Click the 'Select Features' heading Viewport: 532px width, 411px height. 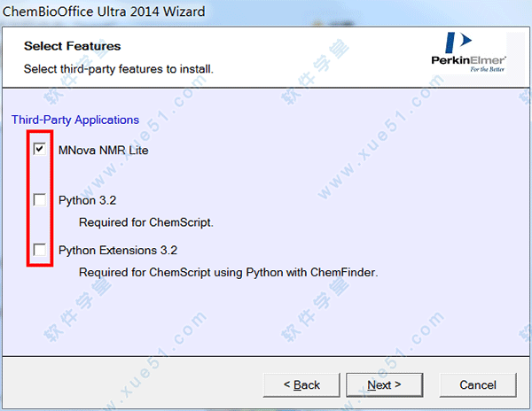click(x=73, y=46)
